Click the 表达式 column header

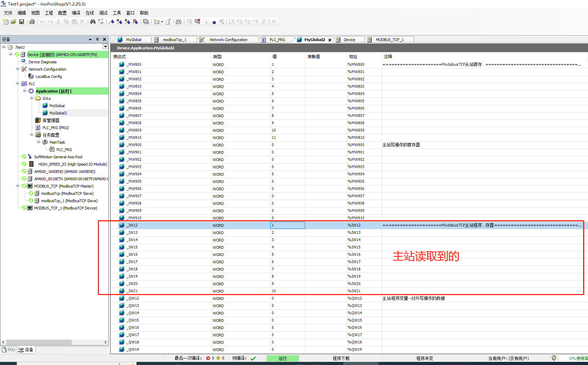click(x=161, y=56)
